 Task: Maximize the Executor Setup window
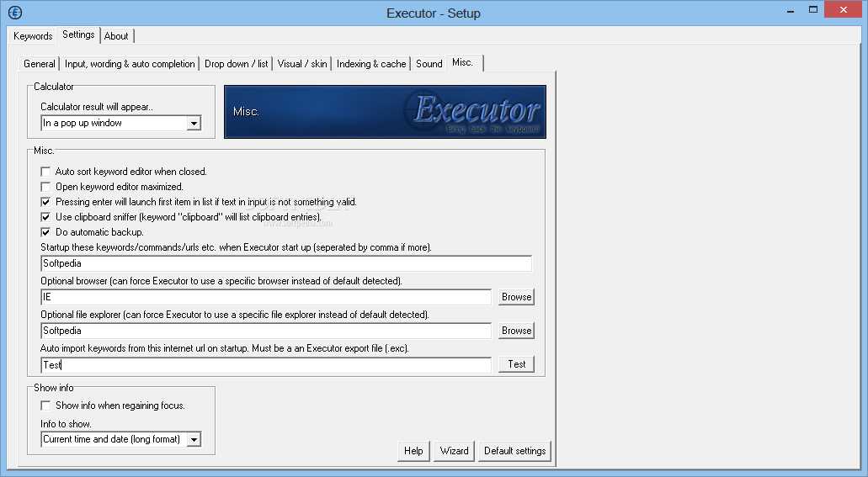coord(813,10)
